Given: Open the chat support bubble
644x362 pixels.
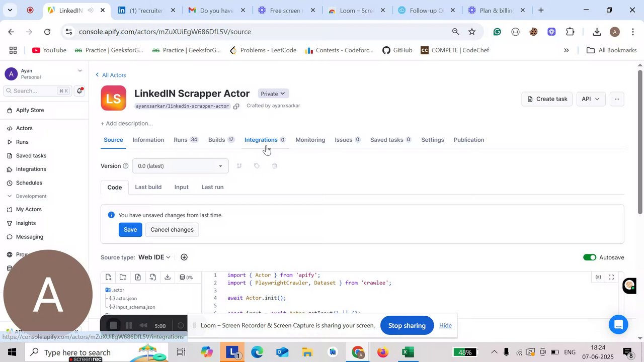Looking at the screenshot, I should [618, 324].
